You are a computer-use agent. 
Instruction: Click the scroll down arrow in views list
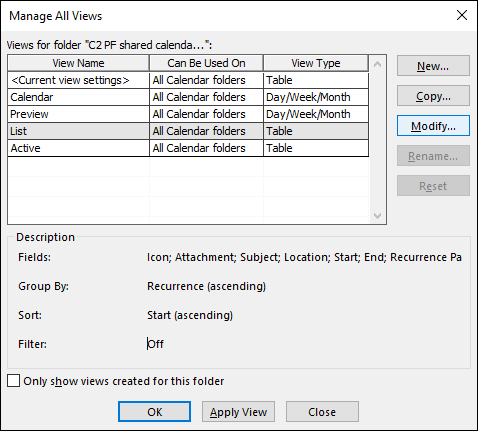[x=377, y=216]
